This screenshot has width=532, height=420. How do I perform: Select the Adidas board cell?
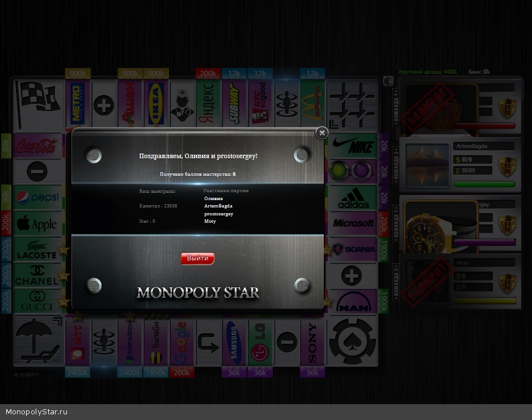point(353,197)
